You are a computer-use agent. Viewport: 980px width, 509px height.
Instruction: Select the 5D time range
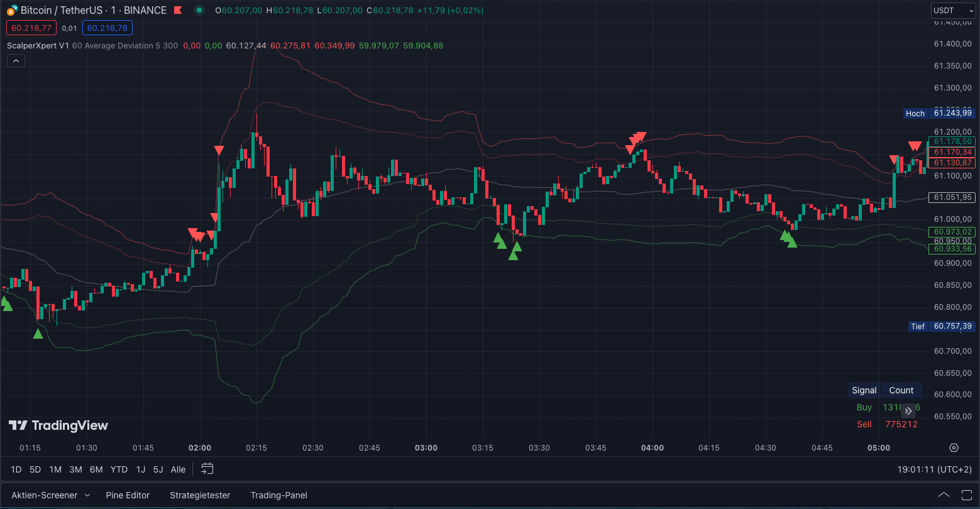click(35, 469)
